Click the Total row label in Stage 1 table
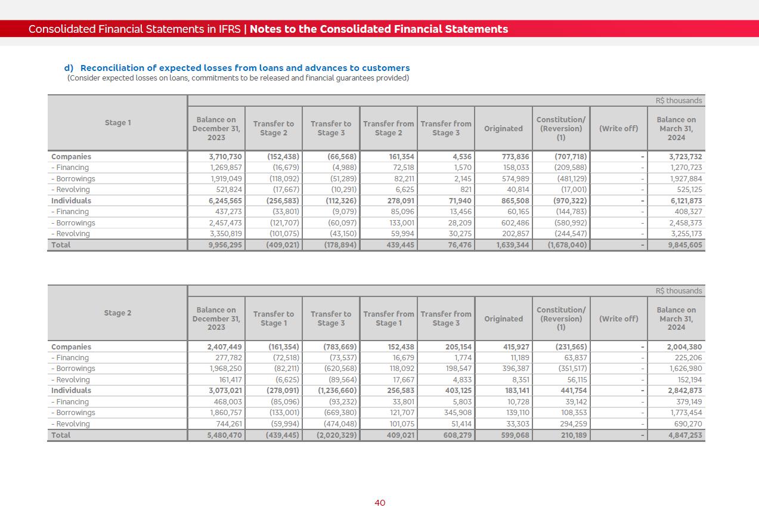759x532 pixels. click(x=61, y=245)
